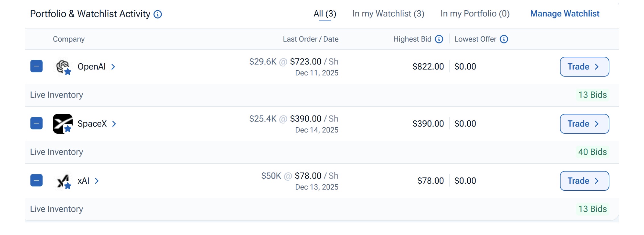The image size is (644, 235).
Task: Open xAI details via chevron arrow
Action: pyautogui.click(x=97, y=181)
